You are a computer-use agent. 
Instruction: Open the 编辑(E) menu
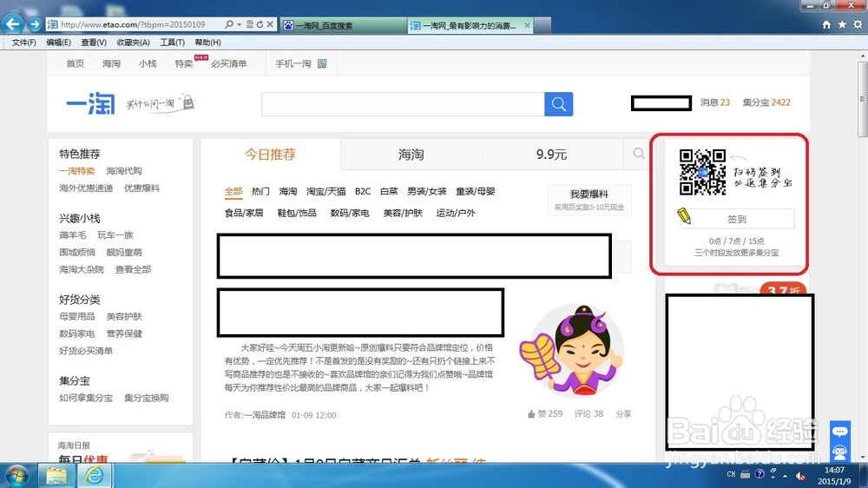pyautogui.click(x=58, y=42)
